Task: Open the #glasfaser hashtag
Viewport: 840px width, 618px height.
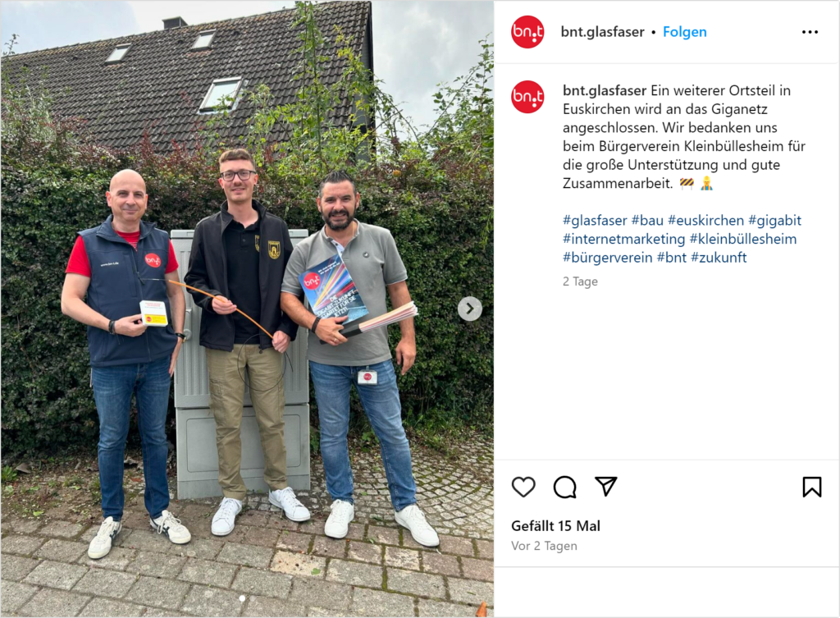Action: click(595, 220)
